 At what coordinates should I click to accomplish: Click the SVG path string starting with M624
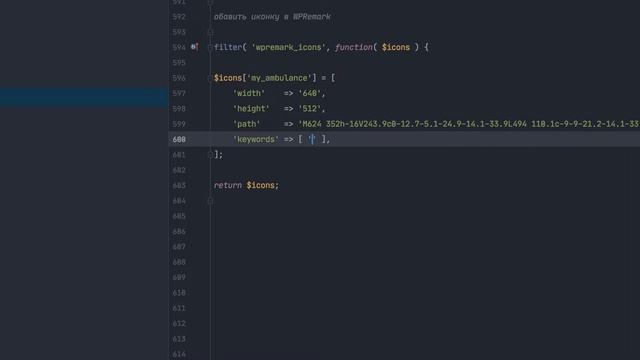tap(469, 124)
